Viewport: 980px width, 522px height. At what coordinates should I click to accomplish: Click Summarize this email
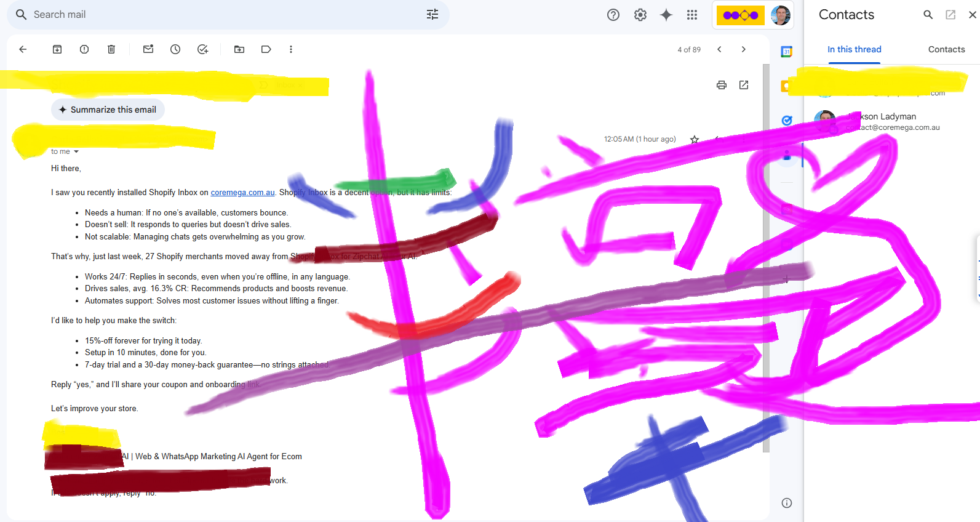point(108,110)
